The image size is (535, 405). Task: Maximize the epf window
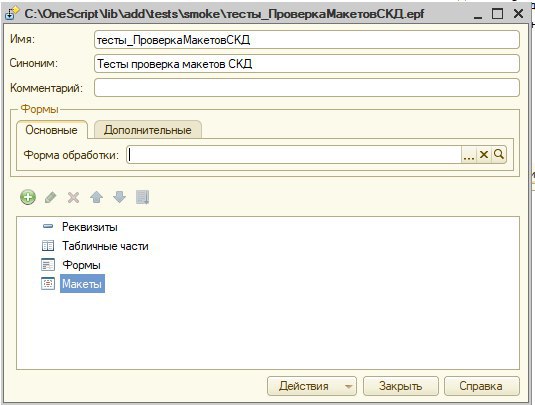tap(497, 14)
